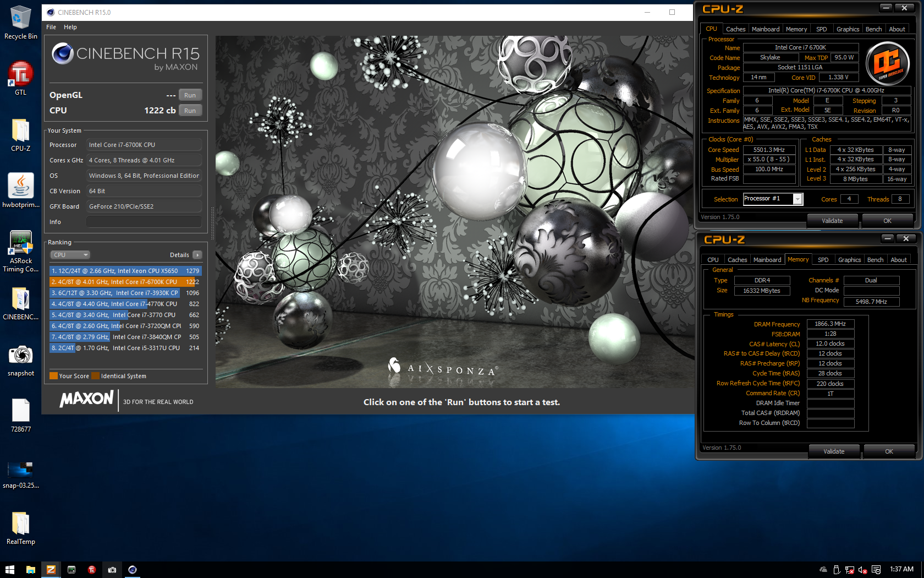Select the i7-3770 ranking row
Image resolution: width=924 pixels, height=578 pixels.
click(x=125, y=315)
